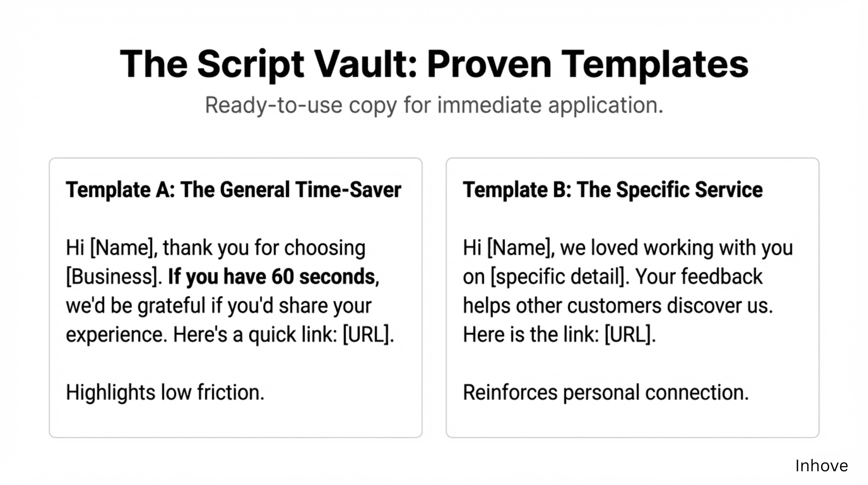
Task: Click "Here is the link:" text
Action: click(x=531, y=335)
